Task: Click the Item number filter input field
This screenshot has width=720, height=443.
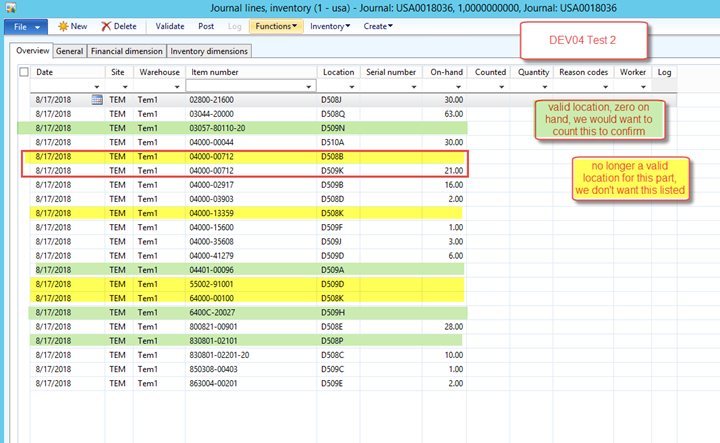Action: coord(251,86)
